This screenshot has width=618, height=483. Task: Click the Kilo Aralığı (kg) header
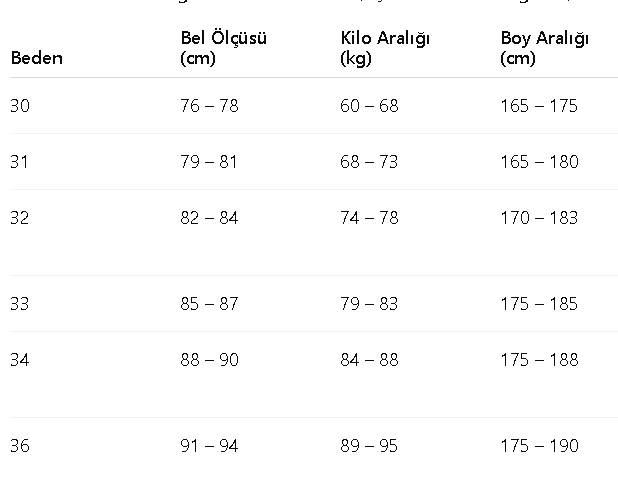(385, 48)
